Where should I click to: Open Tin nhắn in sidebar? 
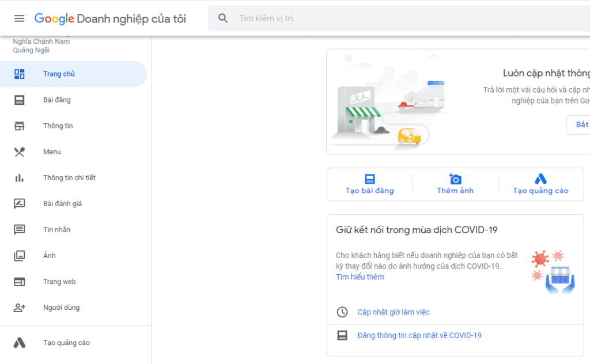pos(73,230)
